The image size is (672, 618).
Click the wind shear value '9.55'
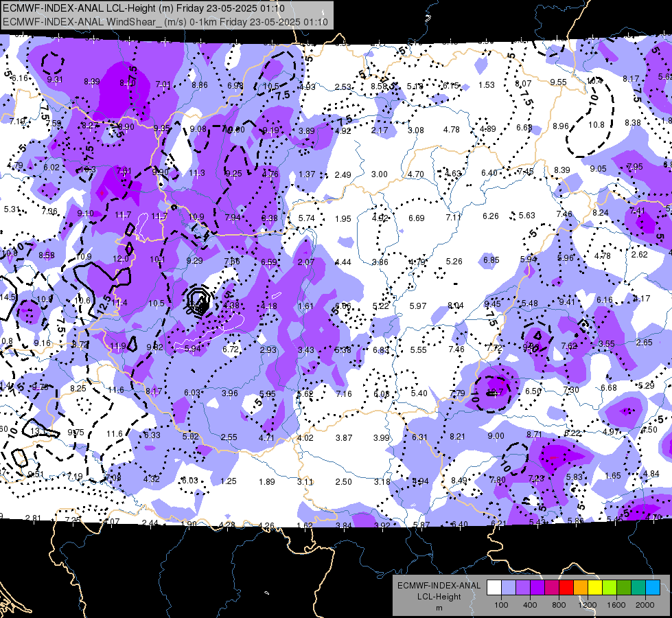(x=559, y=82)
